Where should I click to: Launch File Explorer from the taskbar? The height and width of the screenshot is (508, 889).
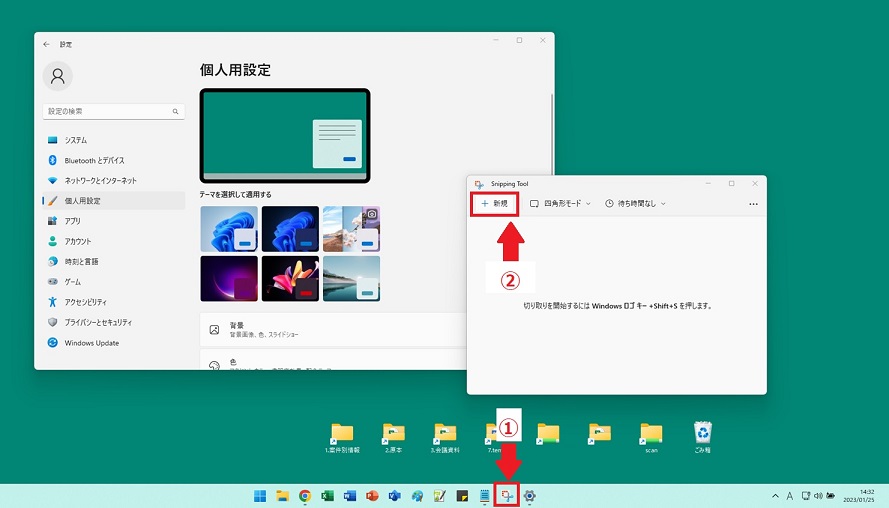[x=282, y=496]
